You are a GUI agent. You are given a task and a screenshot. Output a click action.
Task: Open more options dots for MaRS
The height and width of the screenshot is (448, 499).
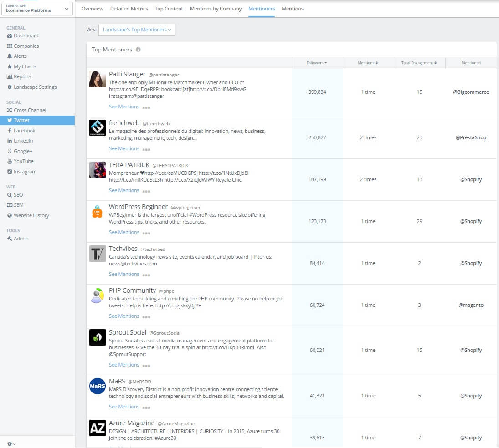[146, 407]
